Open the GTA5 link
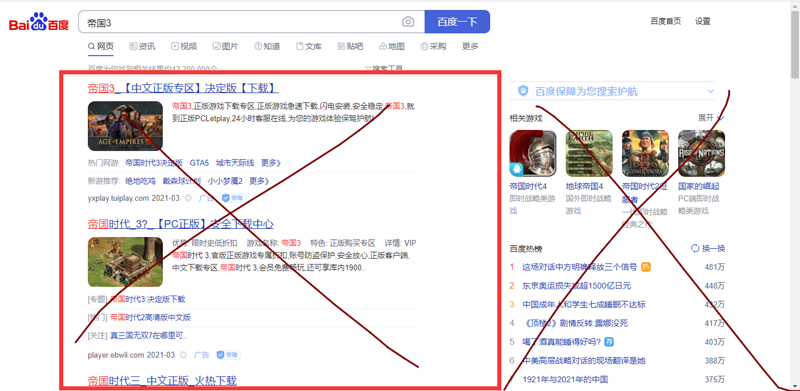800x391 pixels. pos(199,163)
